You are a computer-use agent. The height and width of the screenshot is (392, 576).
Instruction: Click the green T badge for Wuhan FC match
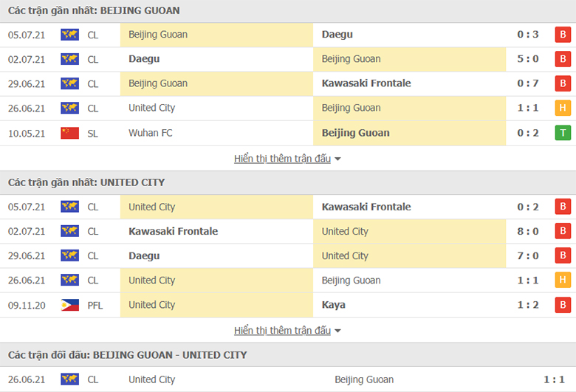click(563, 133)
